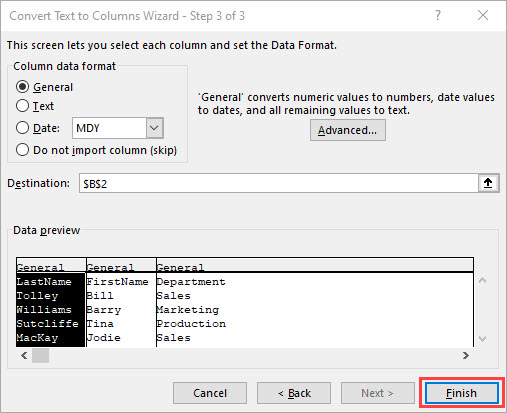Open Advanced text import settings
The image size is (507, 413).
pos(348,130)
